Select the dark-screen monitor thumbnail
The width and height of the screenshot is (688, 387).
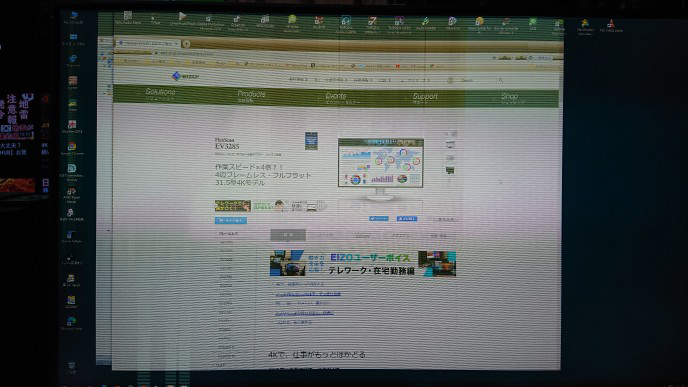tap(450, 170)
